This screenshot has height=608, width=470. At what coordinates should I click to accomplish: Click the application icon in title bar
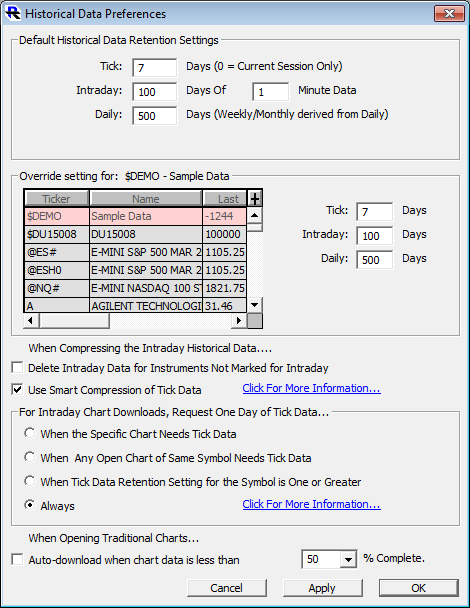click(13, 13)
